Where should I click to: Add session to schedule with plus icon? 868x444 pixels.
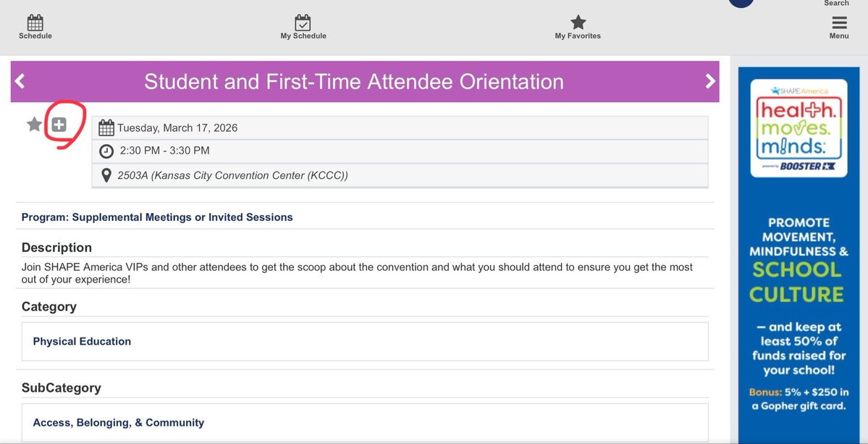(59, 125)
